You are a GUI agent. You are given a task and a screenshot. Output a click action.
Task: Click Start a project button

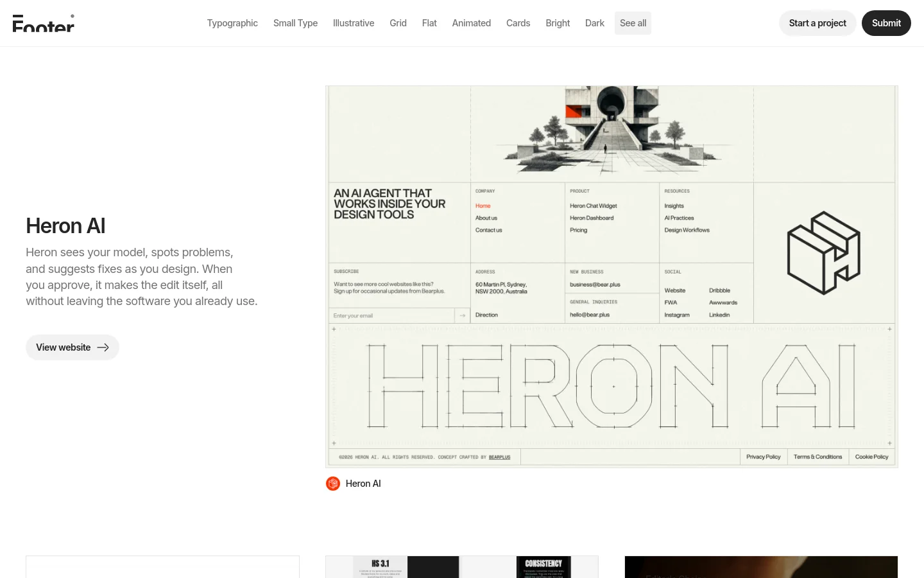point(817,23)
